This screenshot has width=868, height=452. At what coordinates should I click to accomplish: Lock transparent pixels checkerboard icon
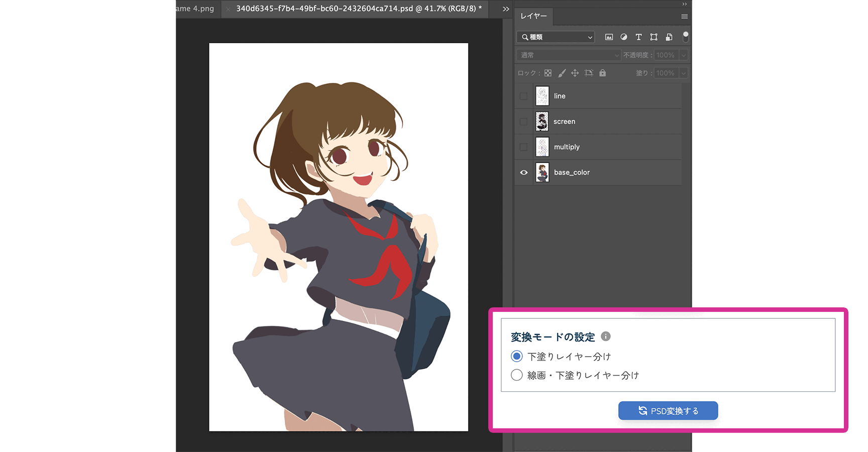click(x=548, y=73)
